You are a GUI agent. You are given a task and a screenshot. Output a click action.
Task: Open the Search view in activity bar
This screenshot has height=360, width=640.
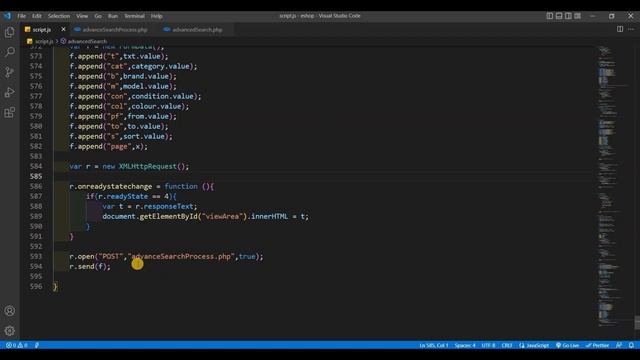click(9, 52)
